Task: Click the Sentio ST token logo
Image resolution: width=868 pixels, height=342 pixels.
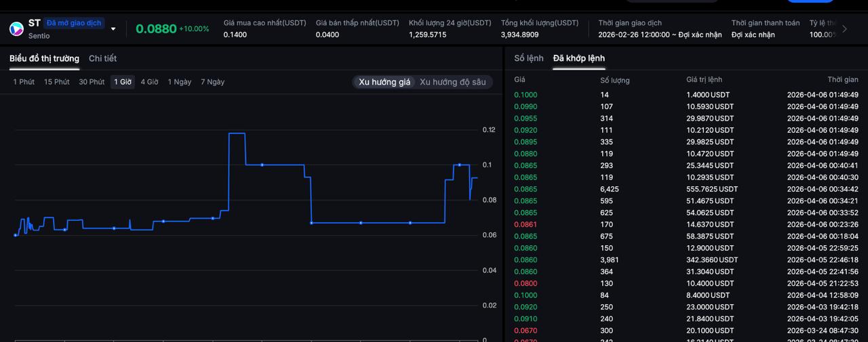Action: pyautogui.click(x=16, y=29)
